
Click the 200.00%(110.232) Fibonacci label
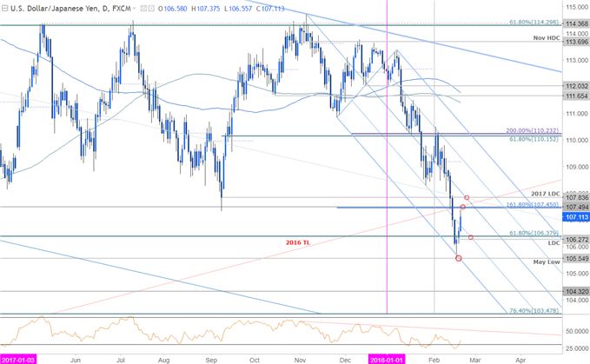click(x=533, y=130)
